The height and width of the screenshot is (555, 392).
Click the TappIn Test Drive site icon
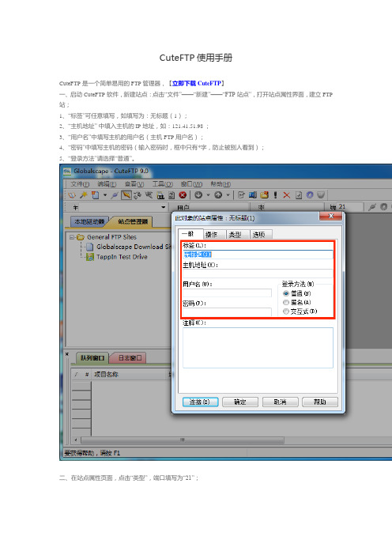click(90, 257)
